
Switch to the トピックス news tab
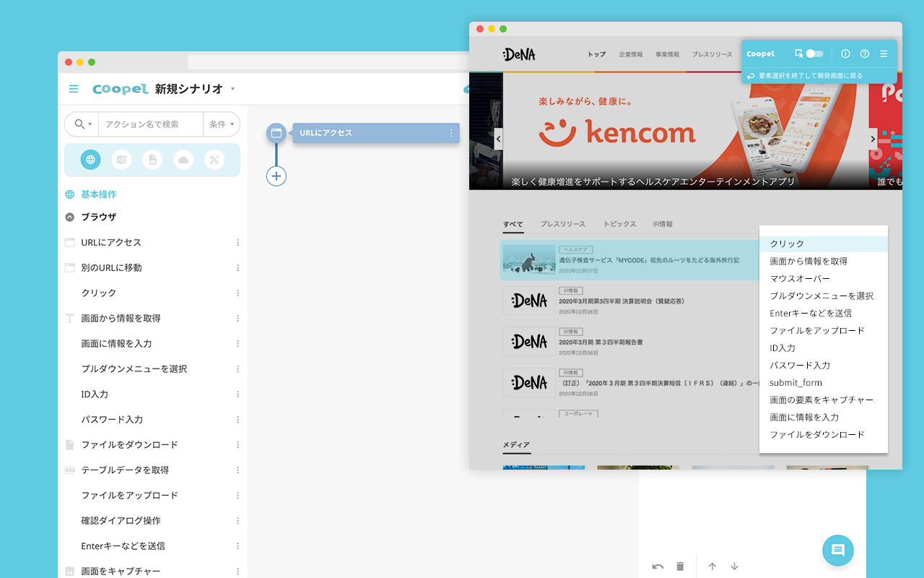(x=619, y=224)
